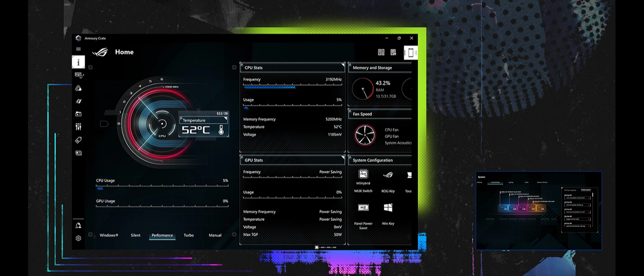
Task: Open the Device page from the sidebar
Action: [79, 75]
